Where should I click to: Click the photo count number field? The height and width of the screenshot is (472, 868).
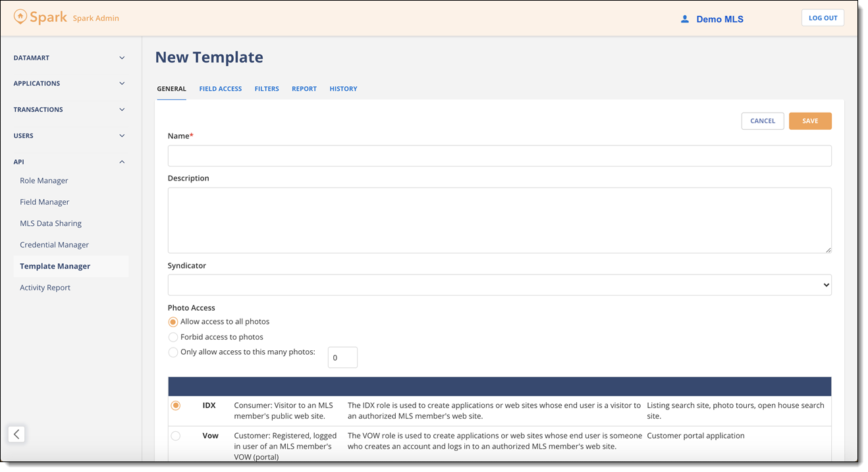click(342, 357)
